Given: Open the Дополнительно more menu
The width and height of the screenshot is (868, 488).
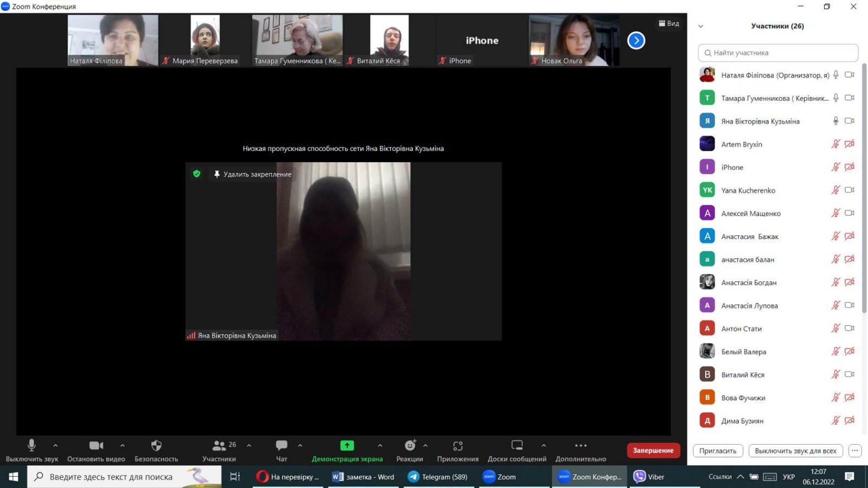Looking at the screenshot, I should coord(580,446).
